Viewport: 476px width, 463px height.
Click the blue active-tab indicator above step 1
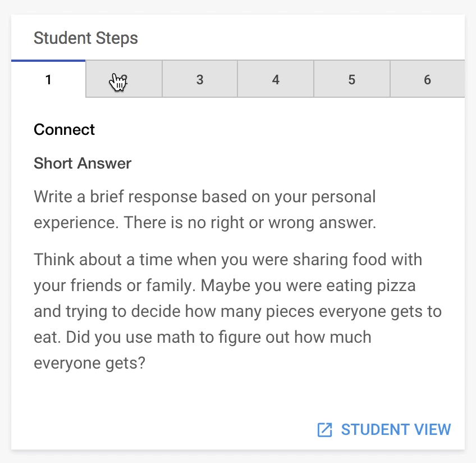tap(48, 61)
